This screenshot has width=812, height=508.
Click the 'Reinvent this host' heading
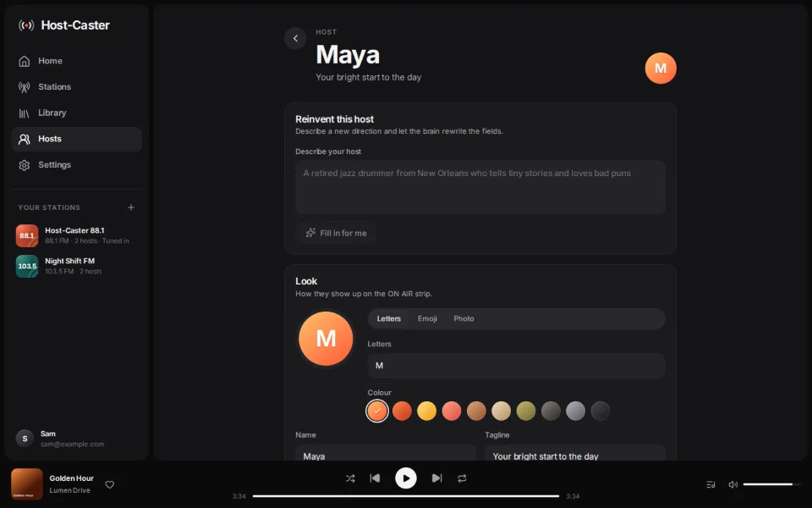pyautogui.click(x=335, y=119)
